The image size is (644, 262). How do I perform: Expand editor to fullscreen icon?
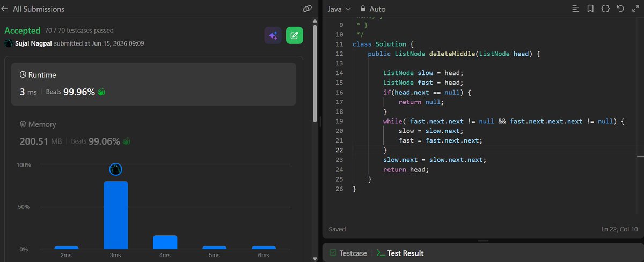tap(635, 9)
